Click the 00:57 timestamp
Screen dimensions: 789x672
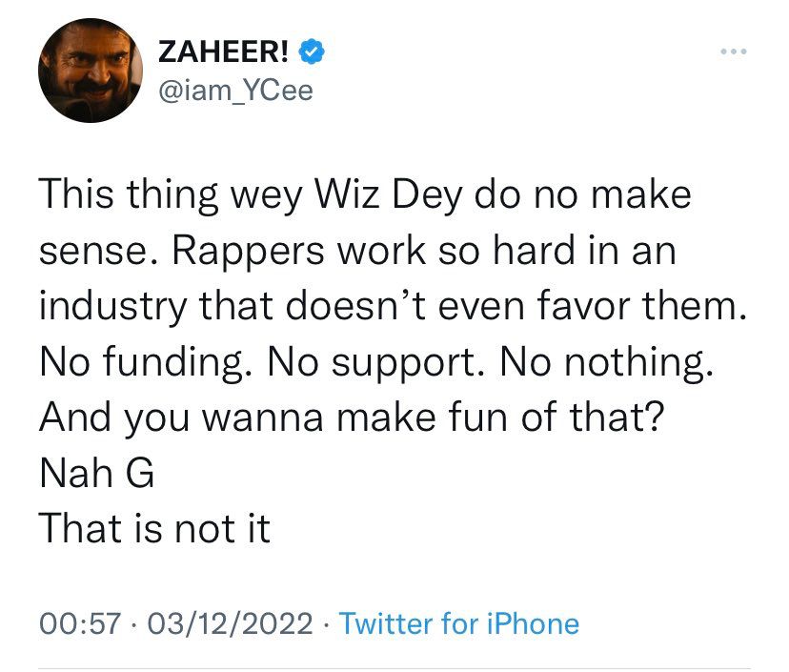click(80, 623)
